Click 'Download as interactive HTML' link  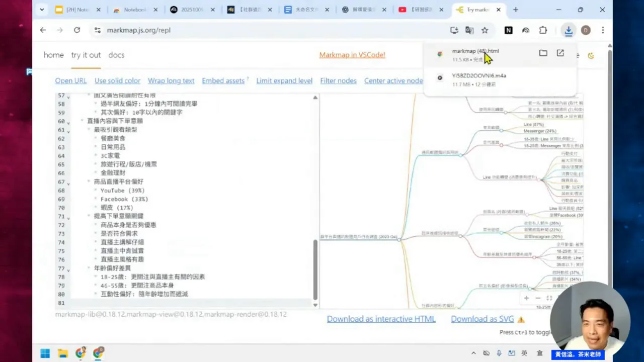point(381,319)
